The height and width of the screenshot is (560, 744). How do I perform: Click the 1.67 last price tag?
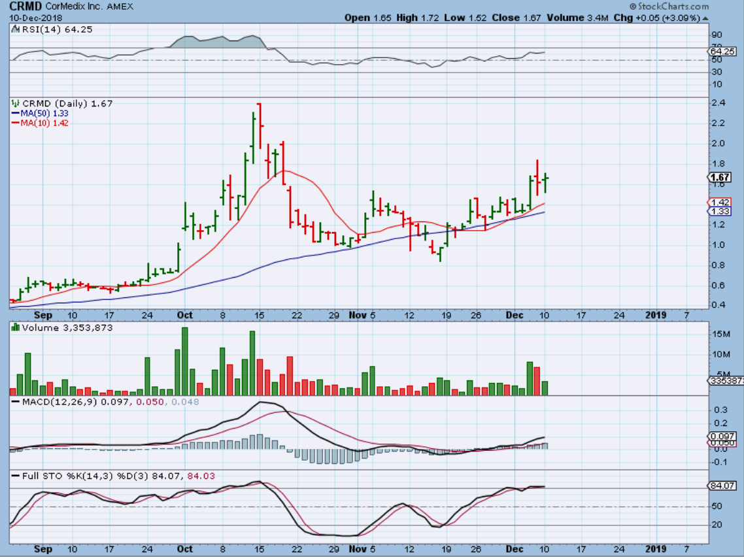point(720,177)
